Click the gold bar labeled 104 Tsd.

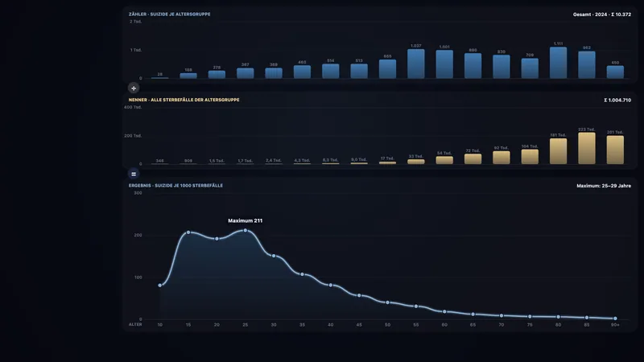point(530,157)
